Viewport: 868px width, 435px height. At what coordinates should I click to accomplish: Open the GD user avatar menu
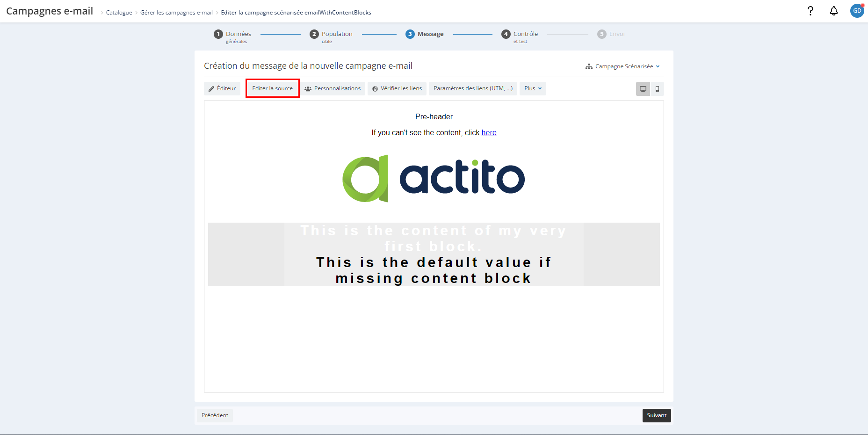[x=857, y=11]
